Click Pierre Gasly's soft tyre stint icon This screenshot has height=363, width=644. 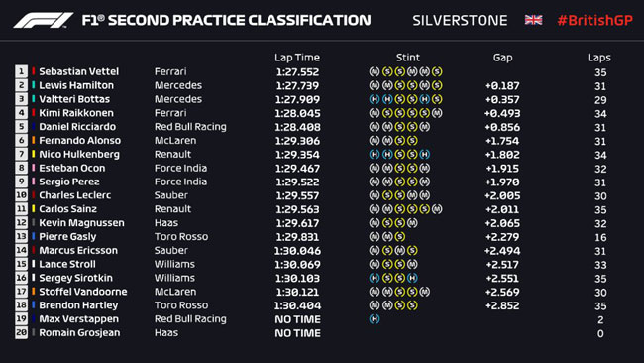(399, 237)
